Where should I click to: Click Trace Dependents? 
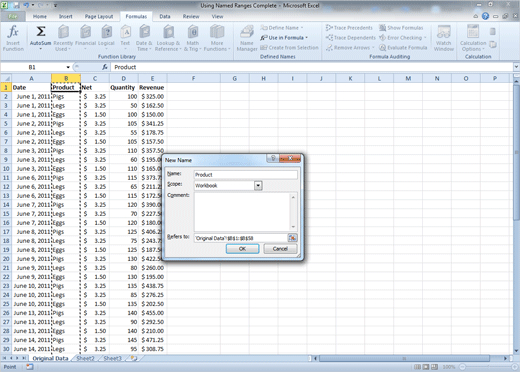(x=351, y=38)
